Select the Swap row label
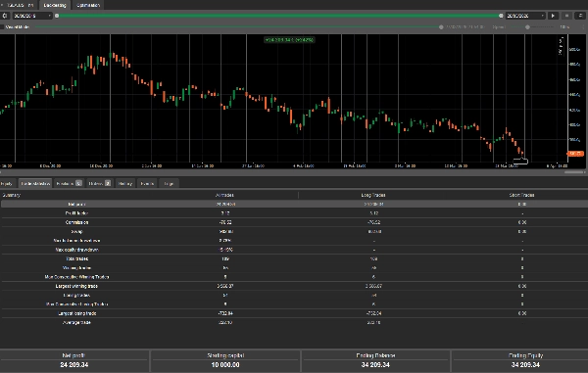 pyautogui.click(x=76, y=231)
